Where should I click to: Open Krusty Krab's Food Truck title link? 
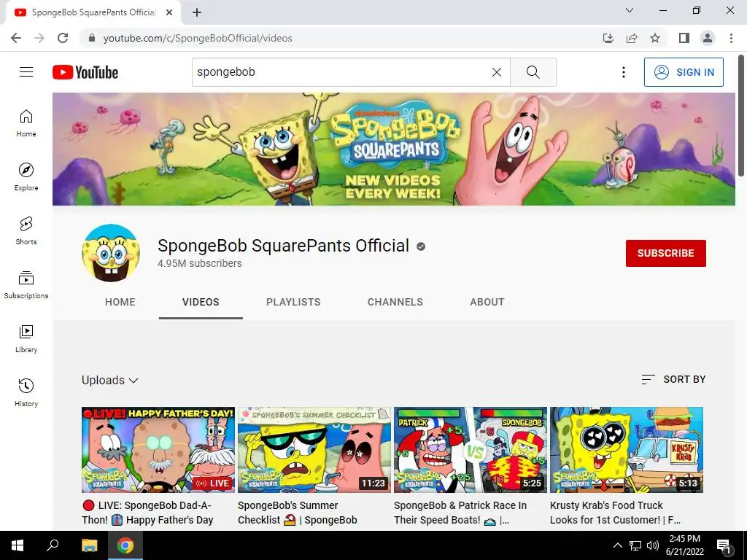click(x=615, y=513)
